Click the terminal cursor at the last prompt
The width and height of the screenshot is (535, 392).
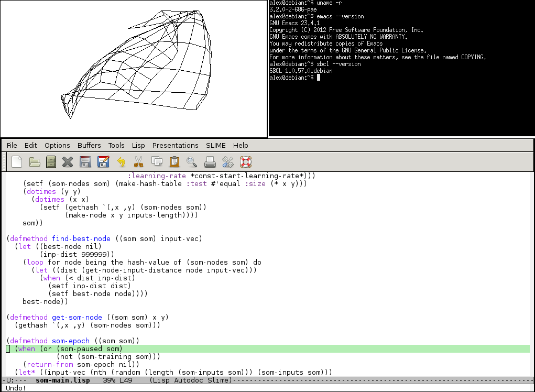pyautogui.click(x=319, y=78)
